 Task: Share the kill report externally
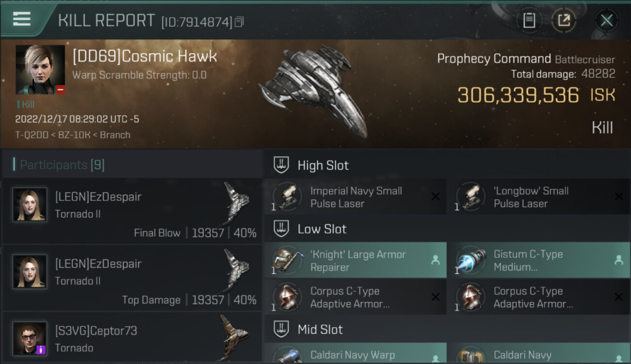[x=564, y=20]
